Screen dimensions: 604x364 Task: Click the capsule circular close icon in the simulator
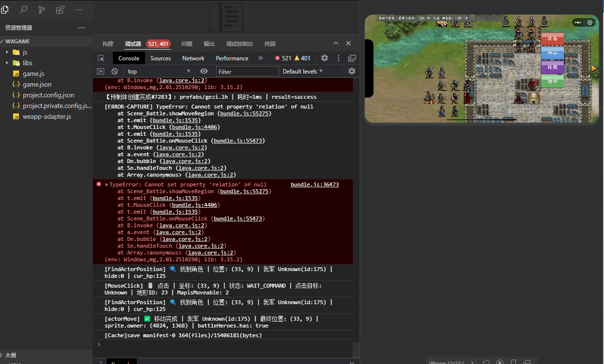[590, 22]
